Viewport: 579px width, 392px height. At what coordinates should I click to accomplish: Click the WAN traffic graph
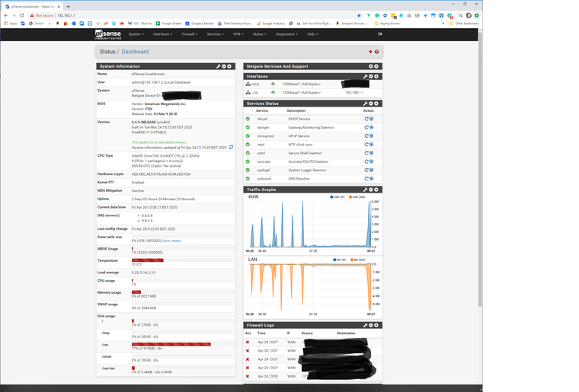point(310,224)
